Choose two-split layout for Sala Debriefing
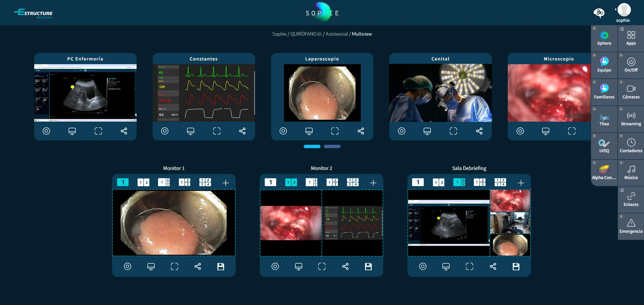Screen dimensions: 644x305 [x=439, y=182]
